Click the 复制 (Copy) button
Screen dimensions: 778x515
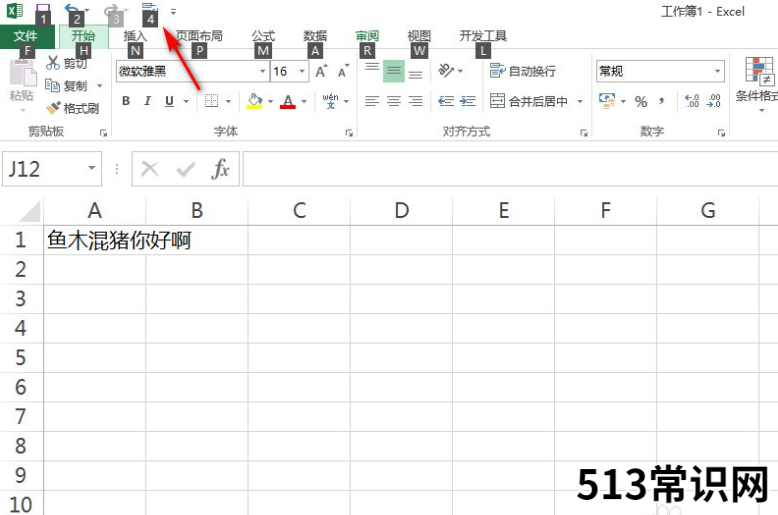click(x=66, y=86)
